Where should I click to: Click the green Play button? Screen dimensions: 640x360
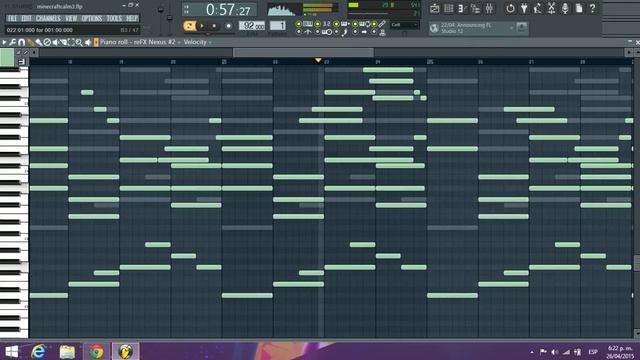pyautogui.click(x=202, y=26)
